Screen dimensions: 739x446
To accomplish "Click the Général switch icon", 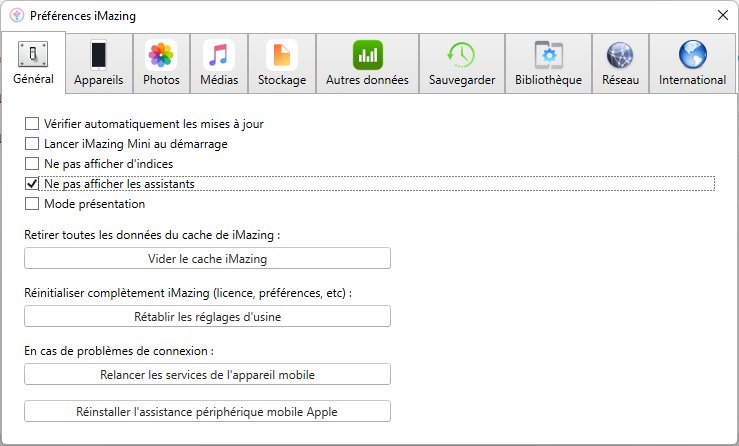I will coord(33,54).
